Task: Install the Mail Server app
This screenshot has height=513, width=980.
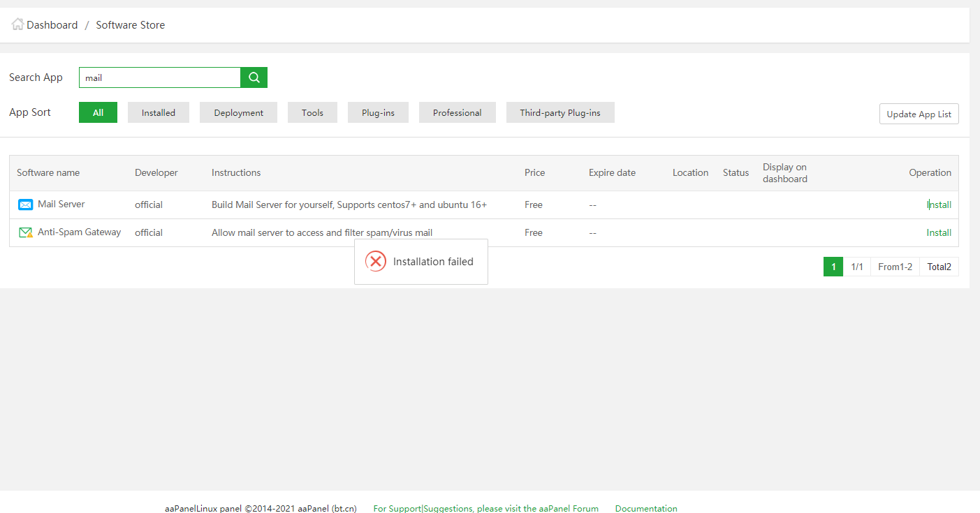Action: (939, 205)
